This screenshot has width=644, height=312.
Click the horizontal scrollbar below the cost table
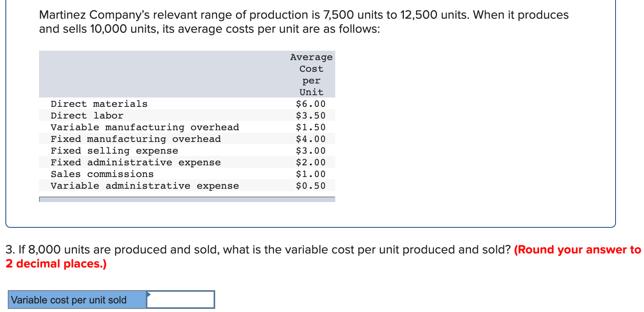(187, 199)
